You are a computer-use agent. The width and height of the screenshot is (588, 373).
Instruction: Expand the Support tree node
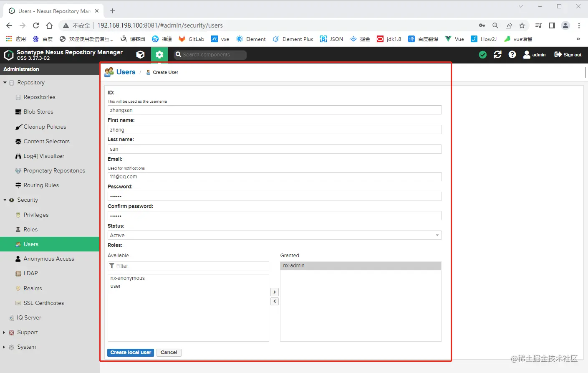point(4,332)
